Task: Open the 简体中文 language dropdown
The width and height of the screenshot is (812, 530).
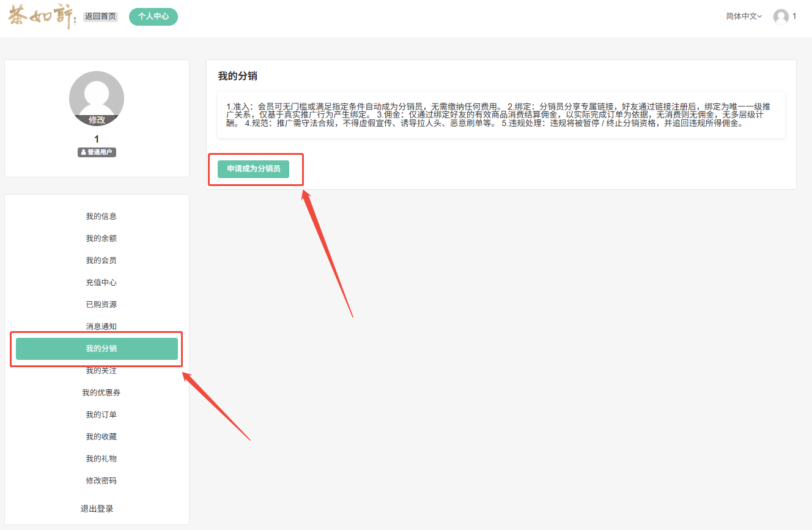Action: pos(744,17)
